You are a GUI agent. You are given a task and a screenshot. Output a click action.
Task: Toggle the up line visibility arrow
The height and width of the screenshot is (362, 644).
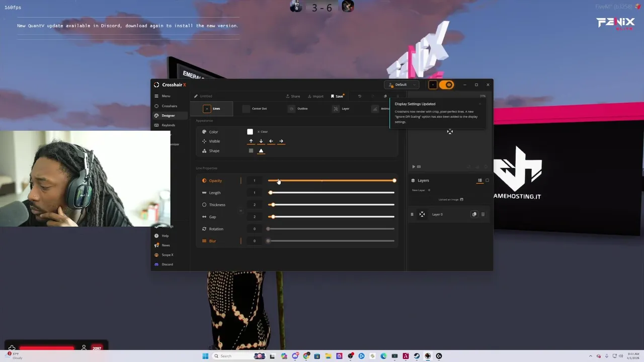click(251, 141)
